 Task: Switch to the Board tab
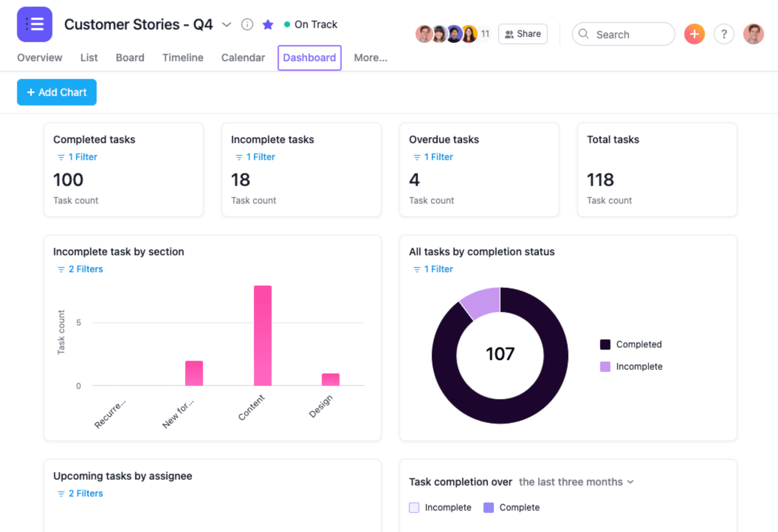coord(130,58)
